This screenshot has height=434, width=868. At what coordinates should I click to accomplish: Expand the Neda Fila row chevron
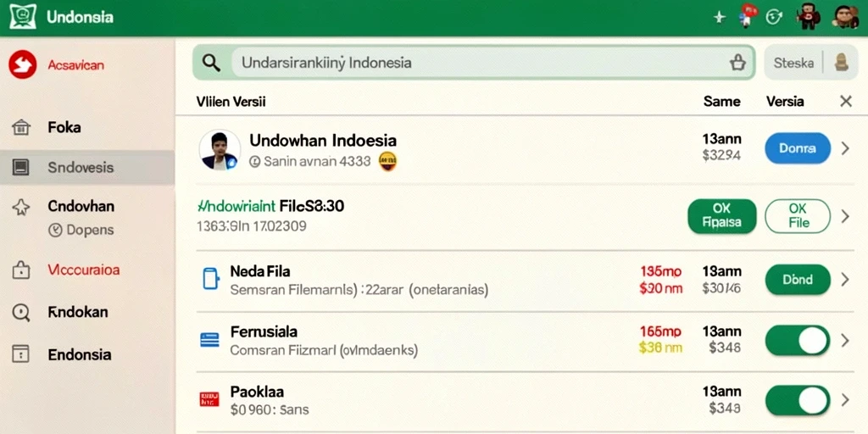point(845,280)
